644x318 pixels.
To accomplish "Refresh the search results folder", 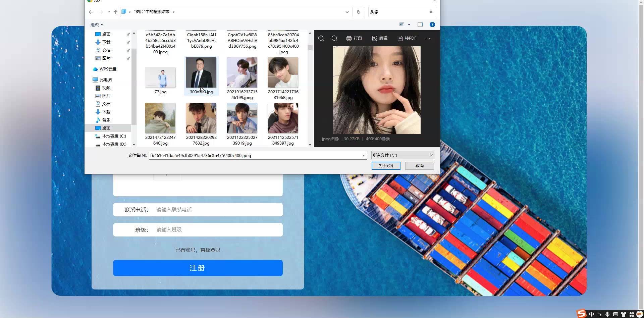I will 359,12.
